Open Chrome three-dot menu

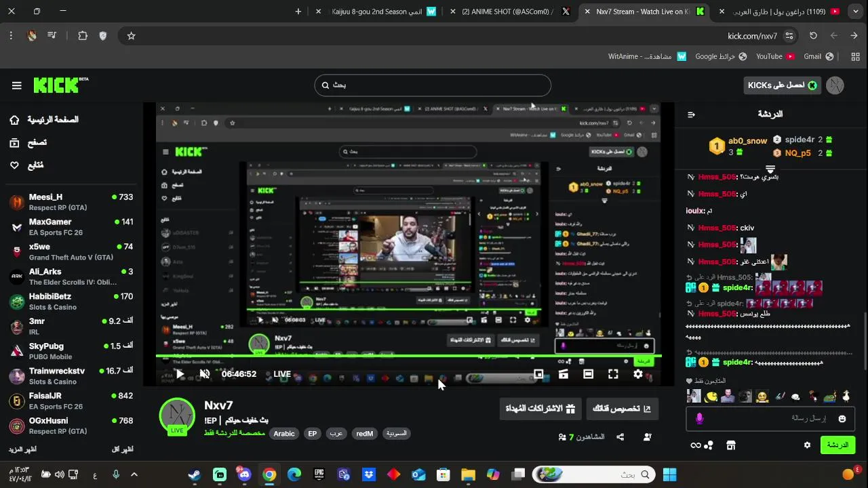(11, 36)
